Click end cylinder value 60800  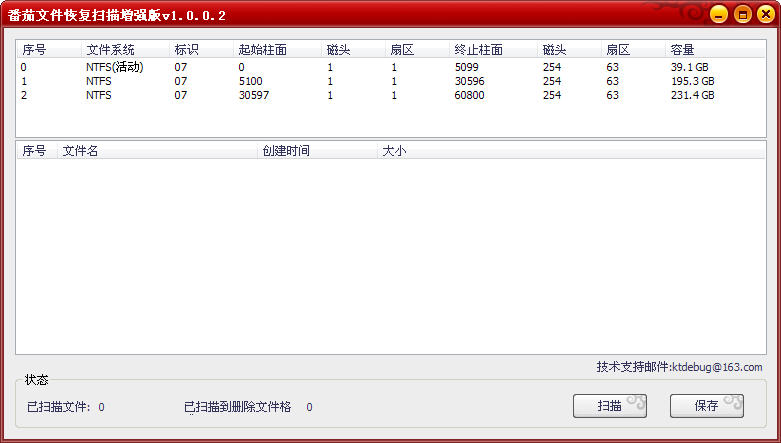coord(469,95)
